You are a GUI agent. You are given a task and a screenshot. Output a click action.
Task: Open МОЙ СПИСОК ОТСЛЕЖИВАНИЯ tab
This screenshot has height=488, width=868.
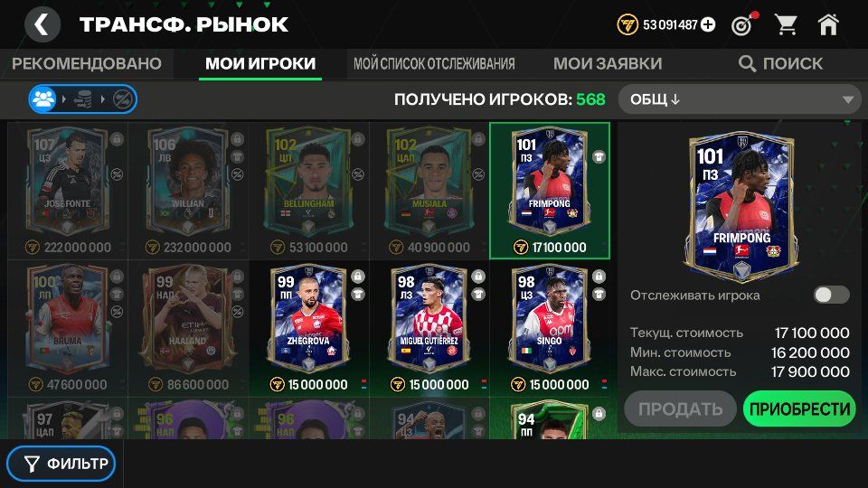(x=434, y=63)
